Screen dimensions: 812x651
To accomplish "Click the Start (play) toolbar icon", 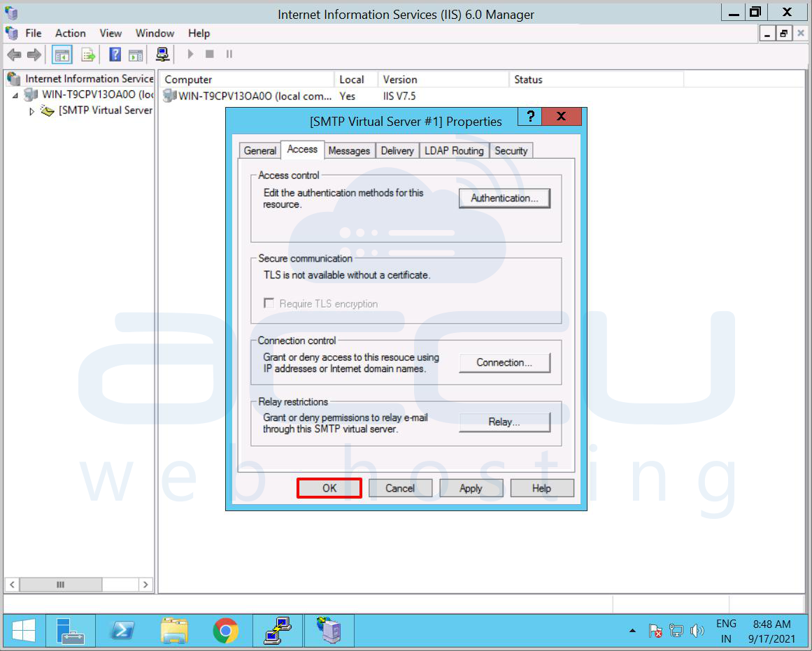I will pyautogui.click(x=190, y=54).
